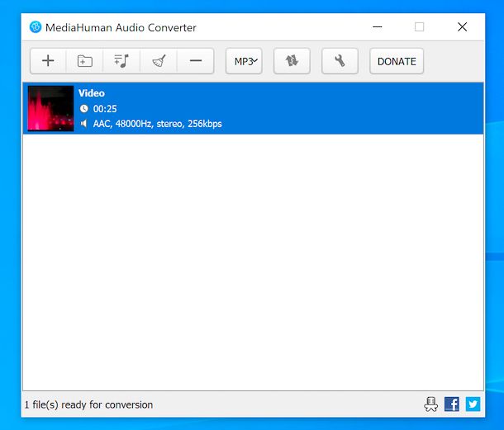
Task: Add tracks via the music note playlist icon
Action: pos(121,61)
